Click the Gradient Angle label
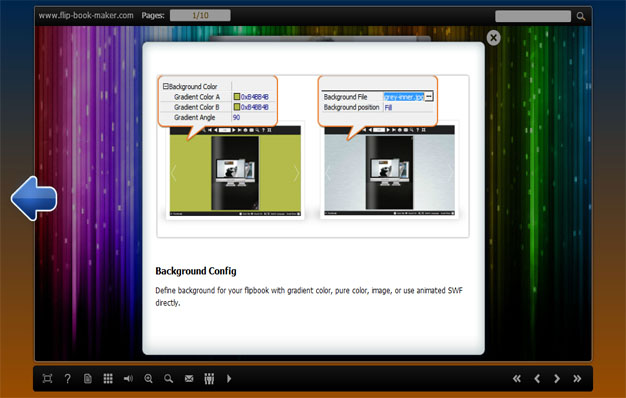Viewport: 626px width, 398px height. (194, 117)
